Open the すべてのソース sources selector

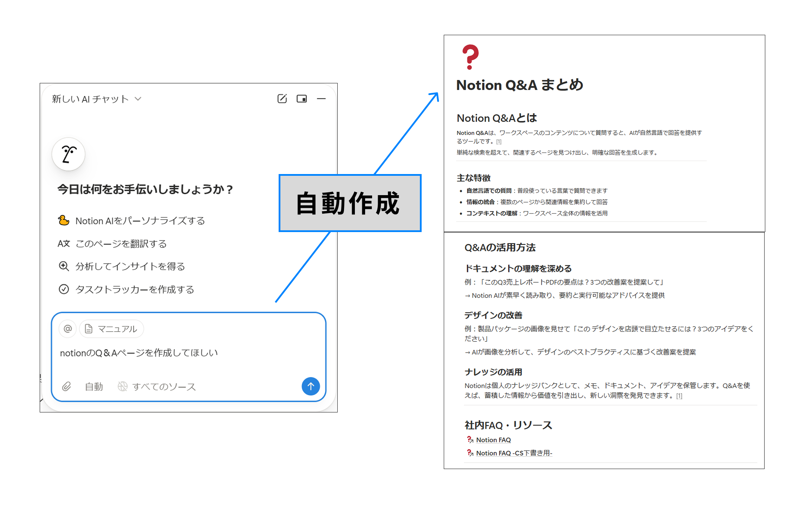(x=157, y=387)
